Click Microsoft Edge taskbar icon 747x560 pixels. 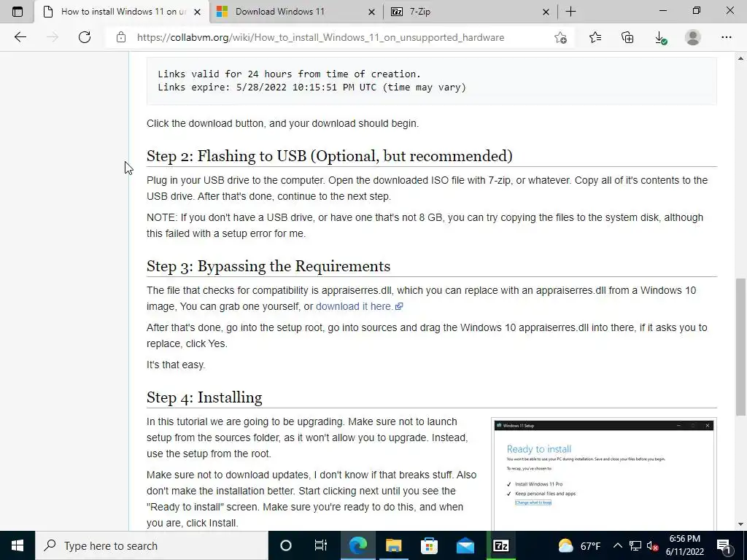click(357, 545)
